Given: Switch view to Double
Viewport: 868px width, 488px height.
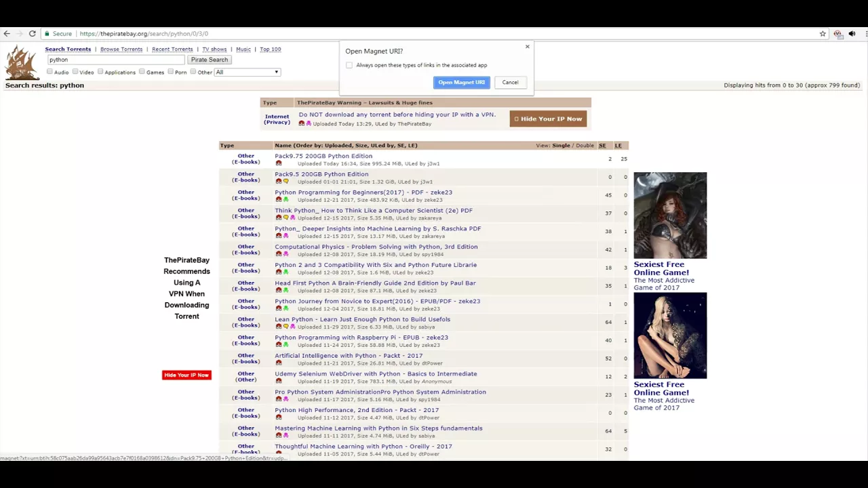Looking at the screenshot, I should pos(585,145).
